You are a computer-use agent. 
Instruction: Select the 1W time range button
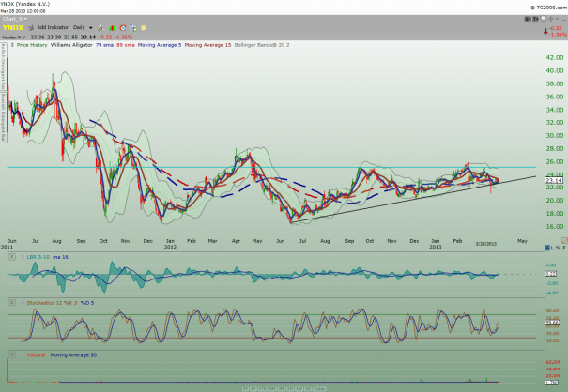click(x=299, y=389)
